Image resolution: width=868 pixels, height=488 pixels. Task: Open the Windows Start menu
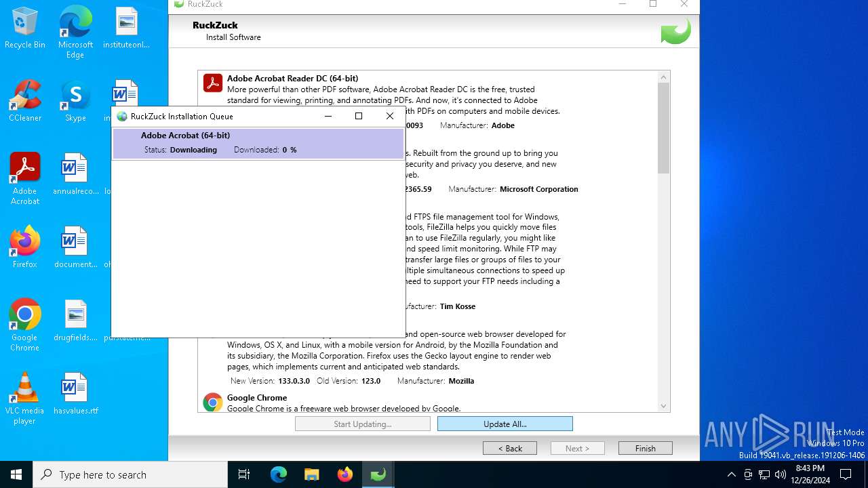coord(16,474)
